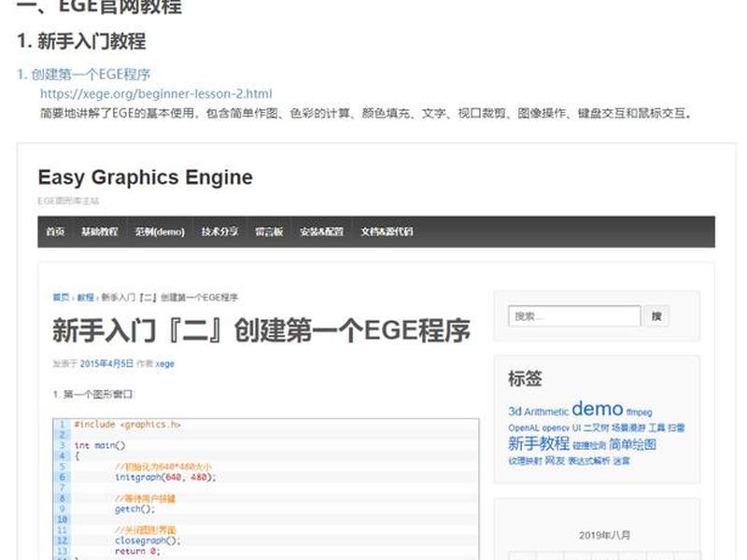The width and height of the screenshot is (747, 560).
Task: Select the Arithmetic tag
Action: tap(546, 412)
